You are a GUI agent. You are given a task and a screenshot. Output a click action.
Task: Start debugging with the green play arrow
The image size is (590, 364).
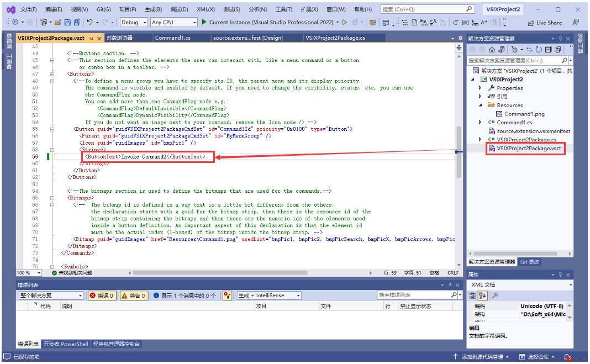pyautogui.click(x=204, y=22)
